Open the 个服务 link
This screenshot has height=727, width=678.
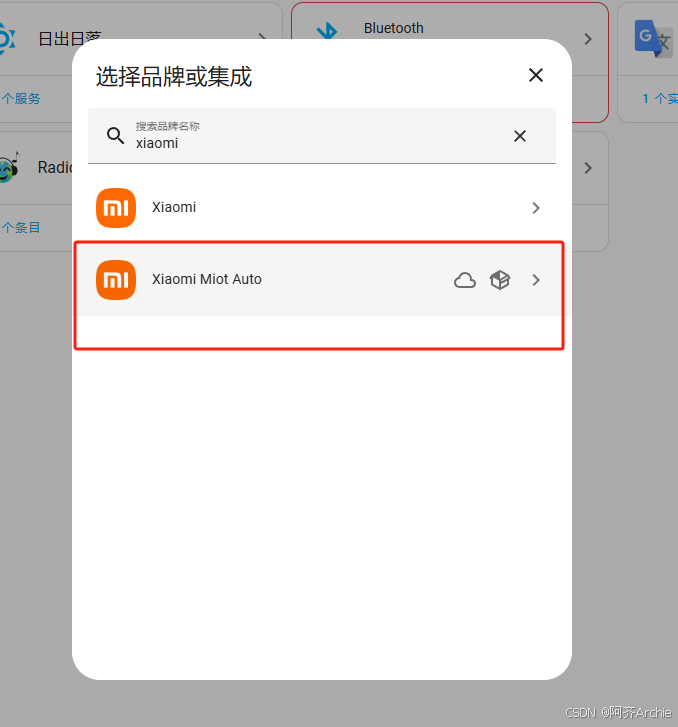click(21, 98)
